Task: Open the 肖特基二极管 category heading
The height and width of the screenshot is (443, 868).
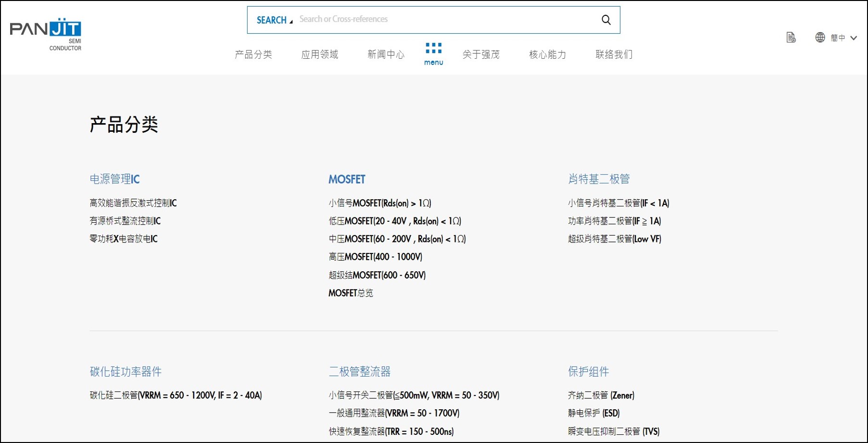Action: pos(599,179)
